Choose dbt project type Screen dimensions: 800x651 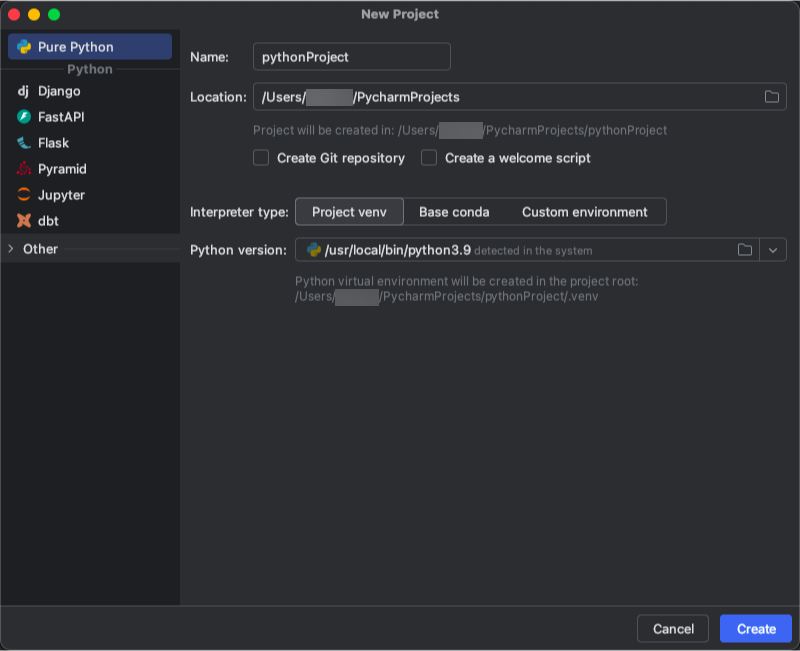point(90,221)
